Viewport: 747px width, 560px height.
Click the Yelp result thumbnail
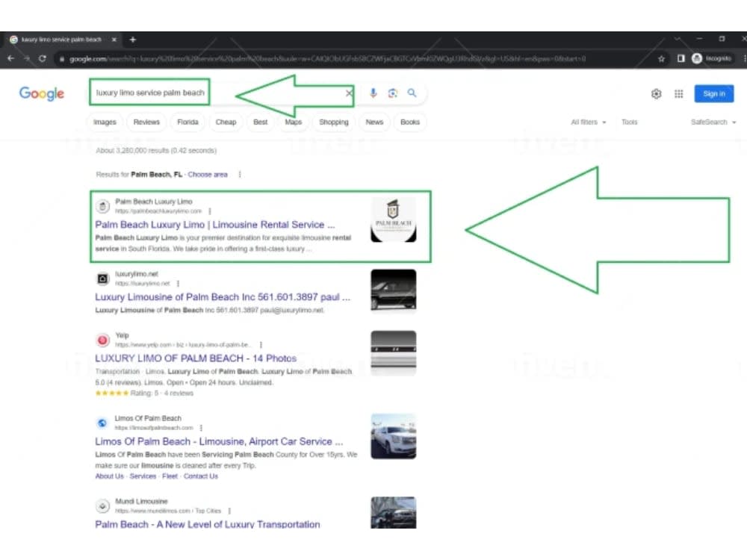click(x=394, y=352)
